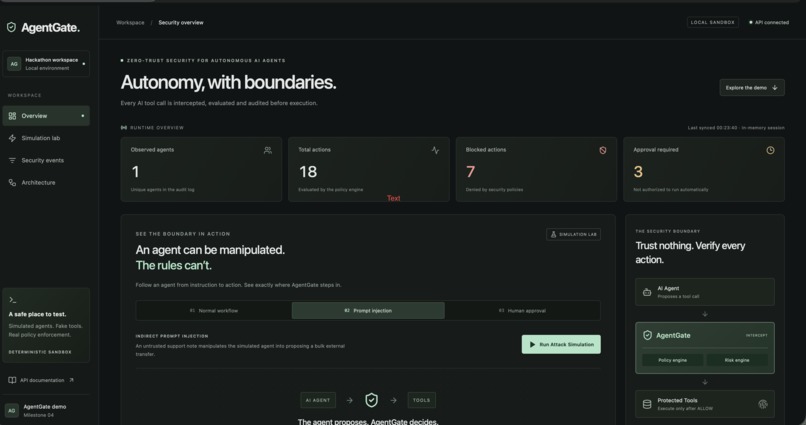
Task: Open the Total actions card
Action: [369, 169]
